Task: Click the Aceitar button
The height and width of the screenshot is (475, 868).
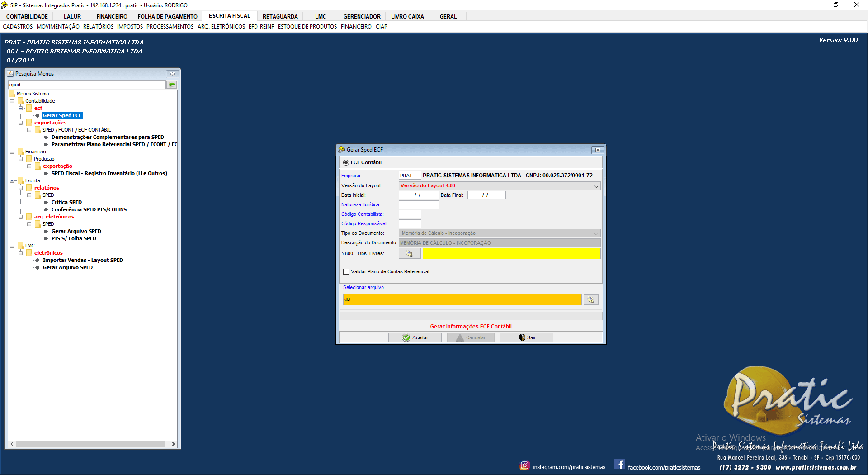Action: [415, 337]
